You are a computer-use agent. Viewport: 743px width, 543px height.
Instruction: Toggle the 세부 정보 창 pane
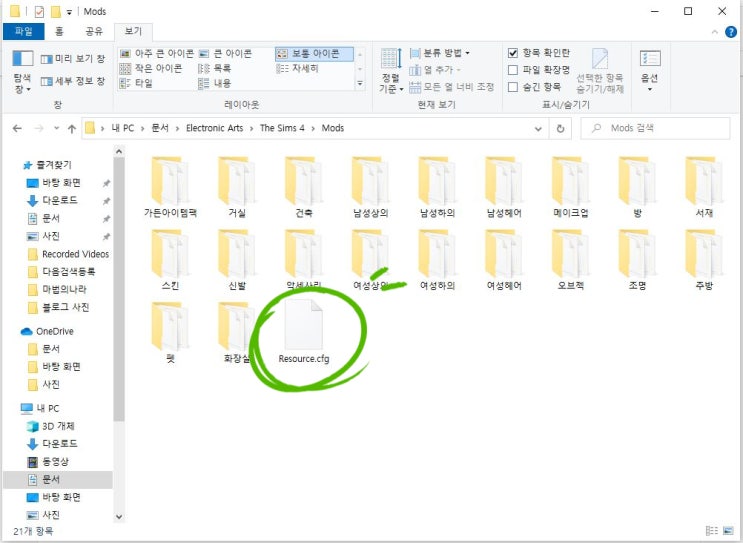73,81
